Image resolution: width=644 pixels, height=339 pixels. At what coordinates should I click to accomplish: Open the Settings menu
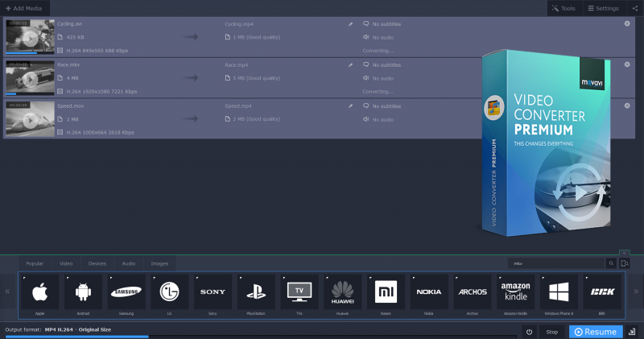click(x=603, y=8)
